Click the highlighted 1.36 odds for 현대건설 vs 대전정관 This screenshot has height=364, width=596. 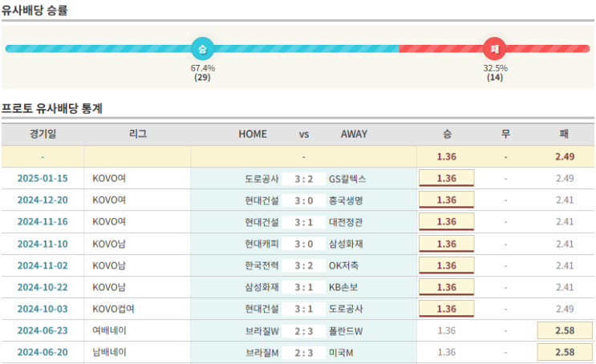point(446,221)
